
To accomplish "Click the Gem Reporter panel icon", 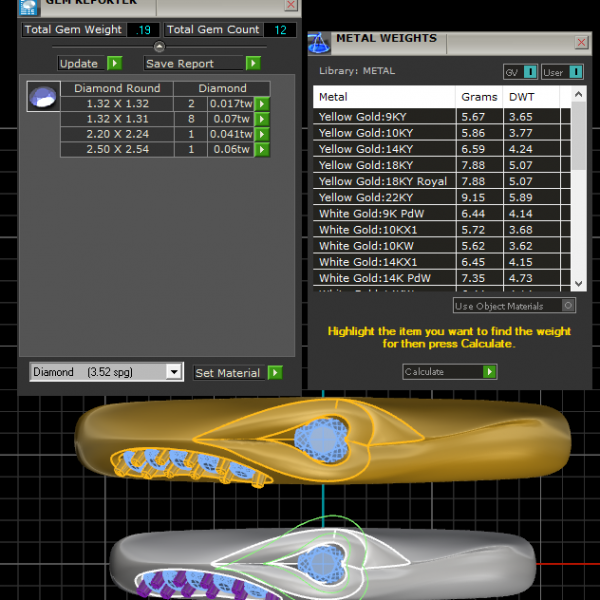I will (28, 5).
